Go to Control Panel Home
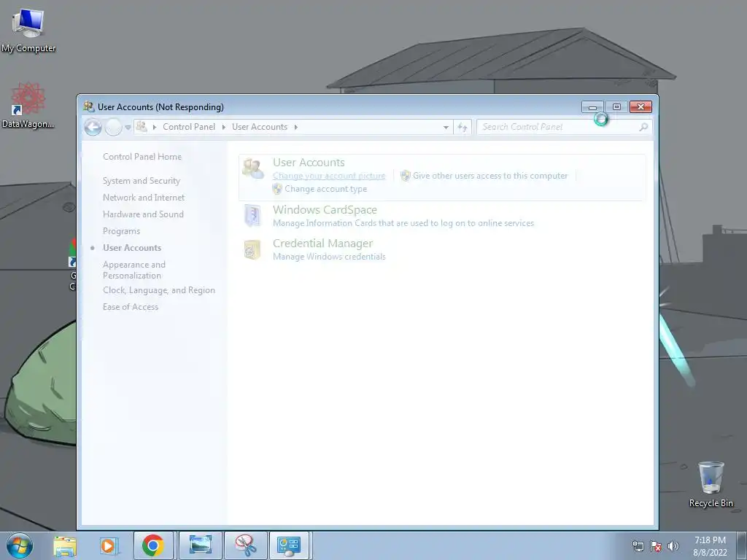Screen dimensions: 747x560 click(142, 157)
